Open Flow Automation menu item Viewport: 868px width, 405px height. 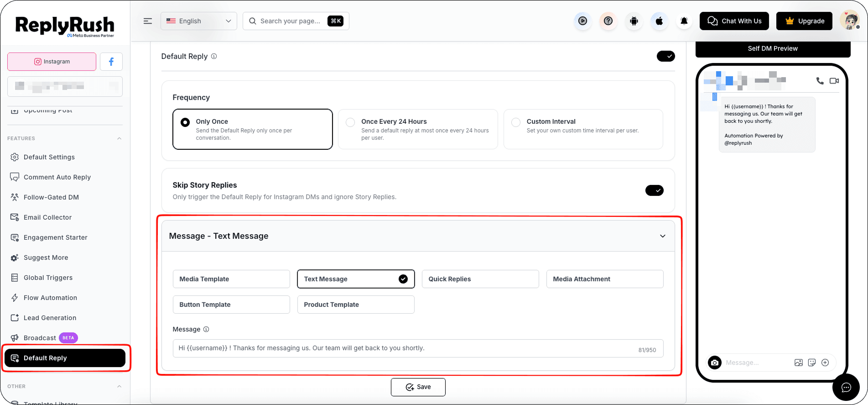tap(50, 298)
